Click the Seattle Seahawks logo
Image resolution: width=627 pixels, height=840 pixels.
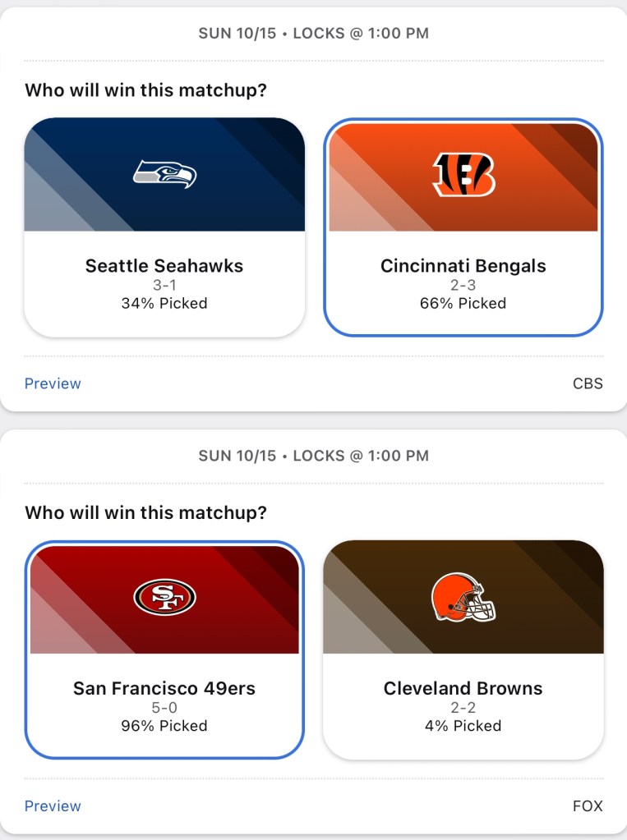(x=164, y=173)
